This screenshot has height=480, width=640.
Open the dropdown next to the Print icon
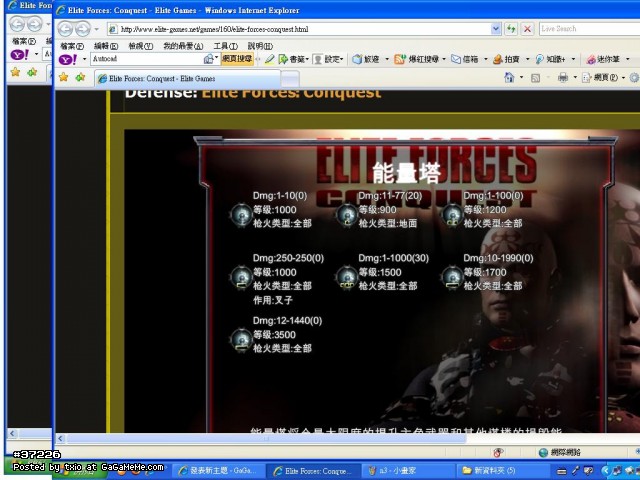click(575, 77)
